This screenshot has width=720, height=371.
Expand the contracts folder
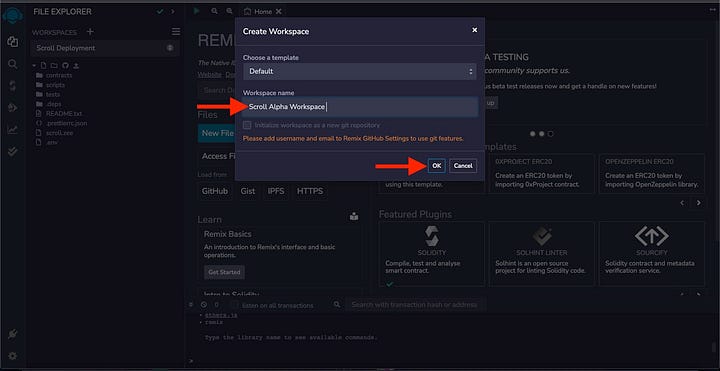click(59, 75)
